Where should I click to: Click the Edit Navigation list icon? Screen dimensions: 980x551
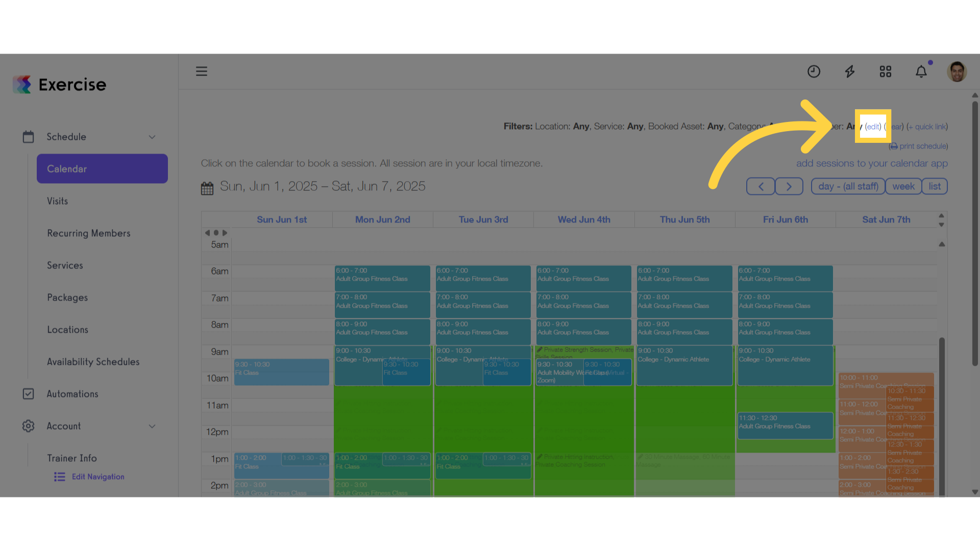point(60,477)
